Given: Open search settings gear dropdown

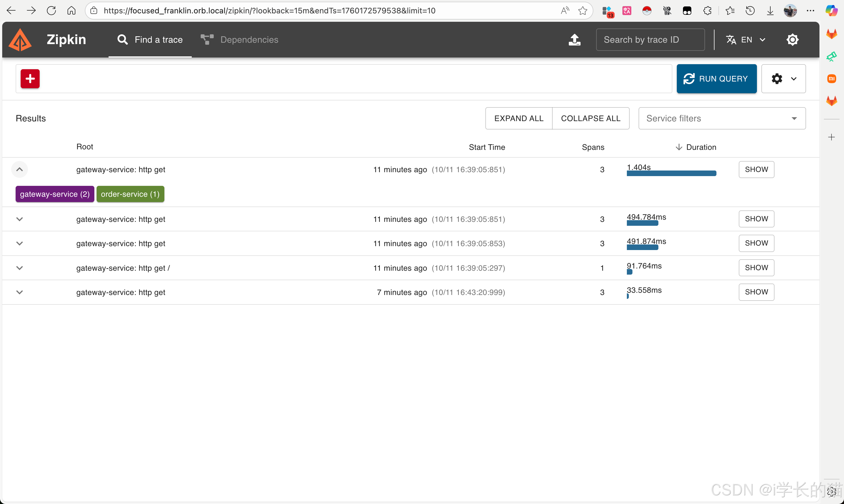Looking at the screenshot, I should tap(783, 79).
